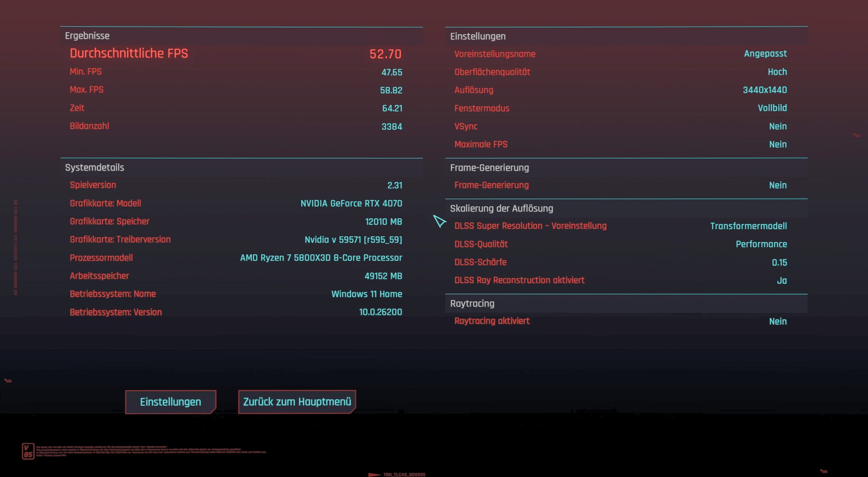Select the Einstellungen panel header on right
The image size is (868, 477).
(x=477, y=36)
